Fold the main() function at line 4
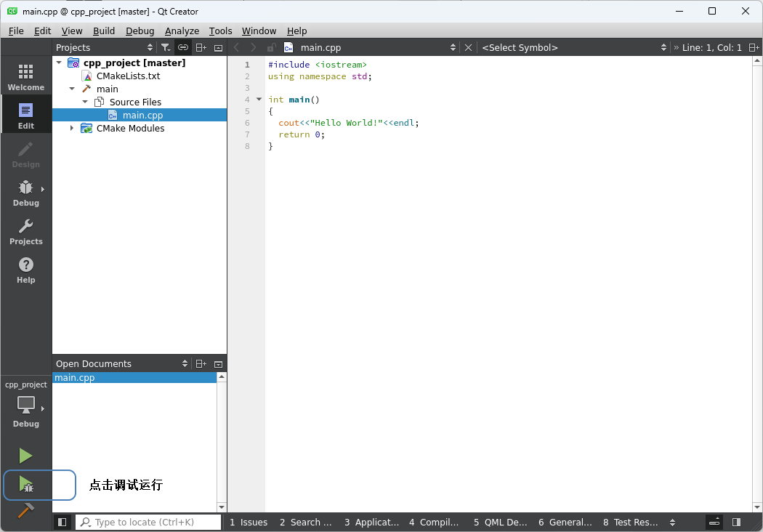 pos(259,100)
